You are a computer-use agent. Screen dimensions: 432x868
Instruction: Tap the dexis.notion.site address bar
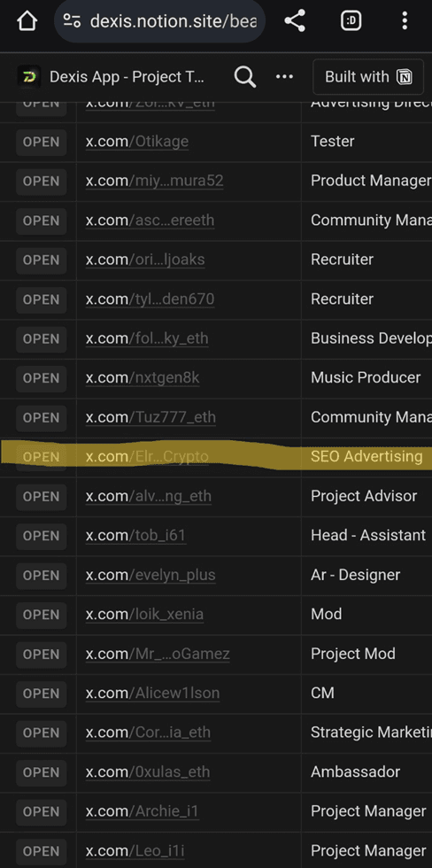click(x=160, y=21)
